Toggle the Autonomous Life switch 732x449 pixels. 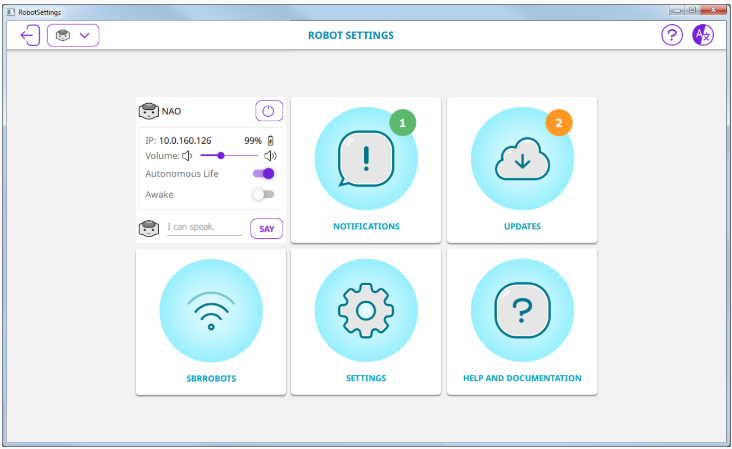click(x=263, y=173)
